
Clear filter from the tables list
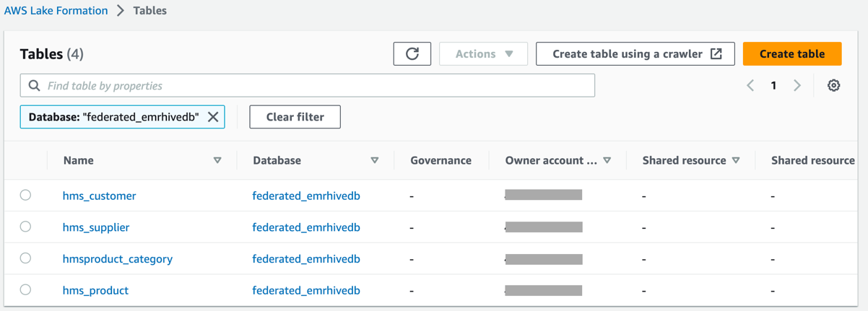(295, 117)
